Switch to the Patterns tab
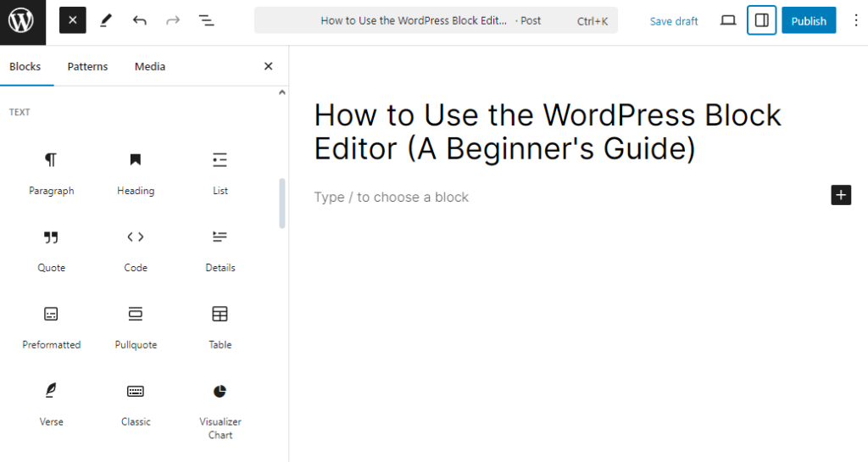The width and height of the screenshot is (868, 462). tap(87, 66)
